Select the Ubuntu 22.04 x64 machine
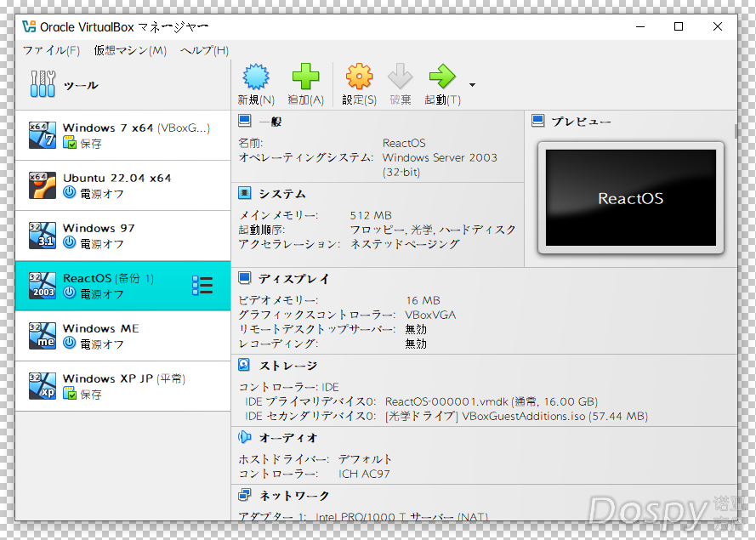The width and height of the screenshot is (756, 540). tap(123, 185)
